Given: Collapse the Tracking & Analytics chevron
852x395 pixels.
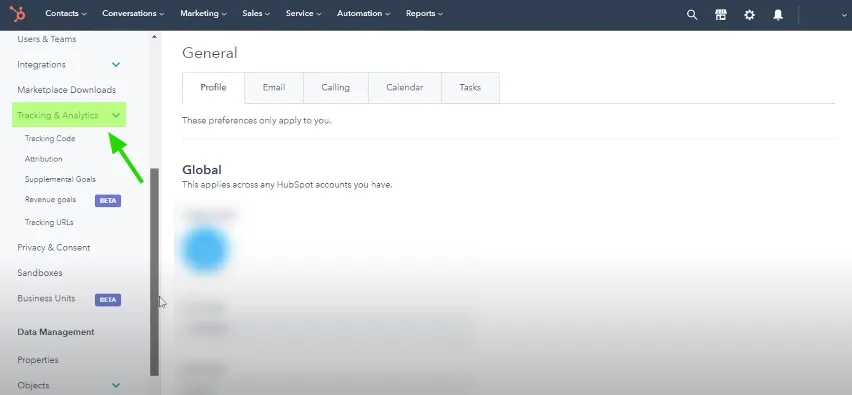Looking at the screenshot, I should pos(116,115).
